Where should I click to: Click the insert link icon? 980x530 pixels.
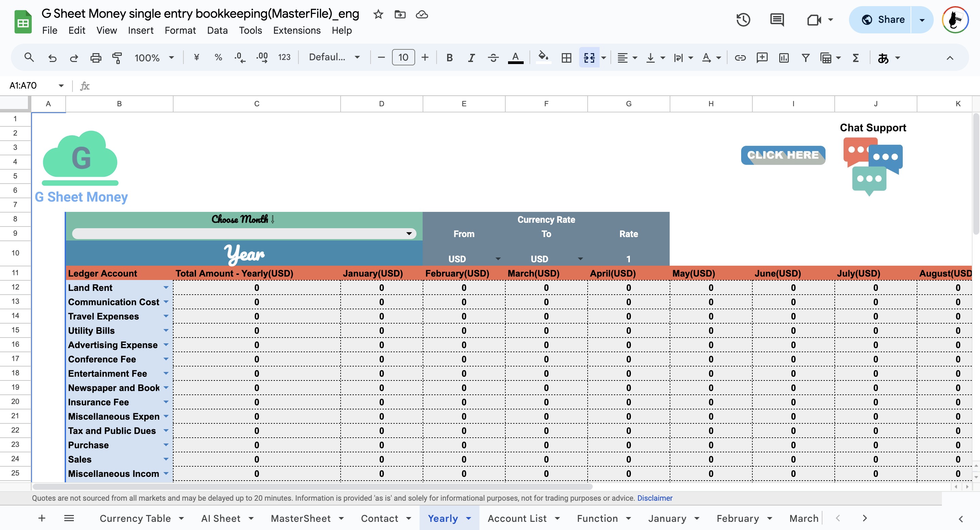point(740,58)
